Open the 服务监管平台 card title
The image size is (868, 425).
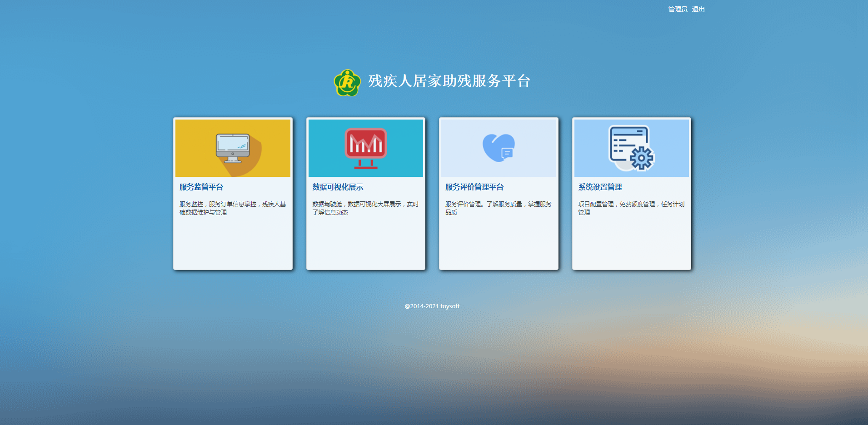pyautogui.click(x=201, y=187)
